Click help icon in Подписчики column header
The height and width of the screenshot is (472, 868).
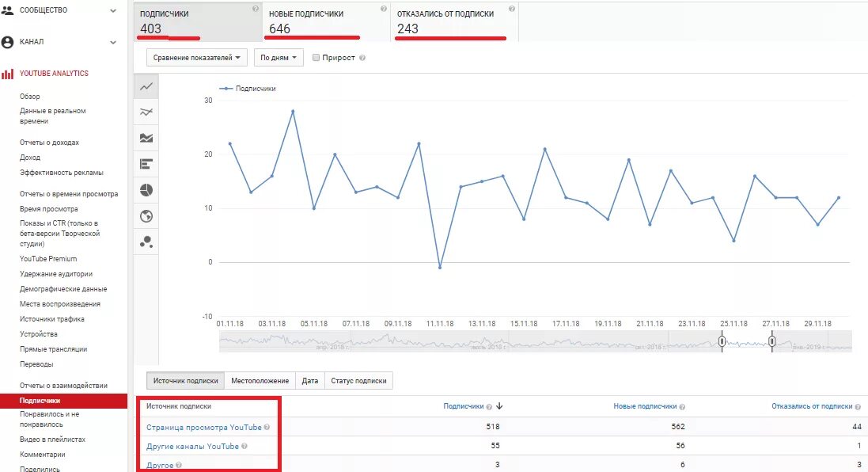(489, 406)
